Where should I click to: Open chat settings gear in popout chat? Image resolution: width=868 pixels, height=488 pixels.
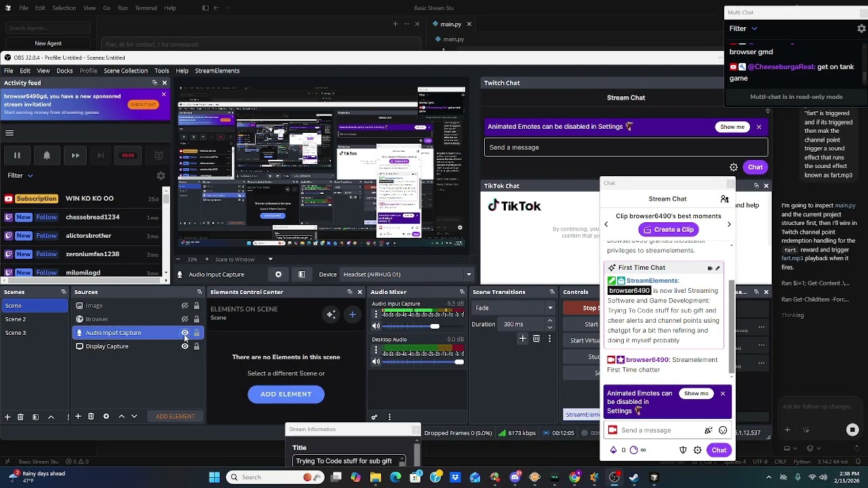click(698, 450)
